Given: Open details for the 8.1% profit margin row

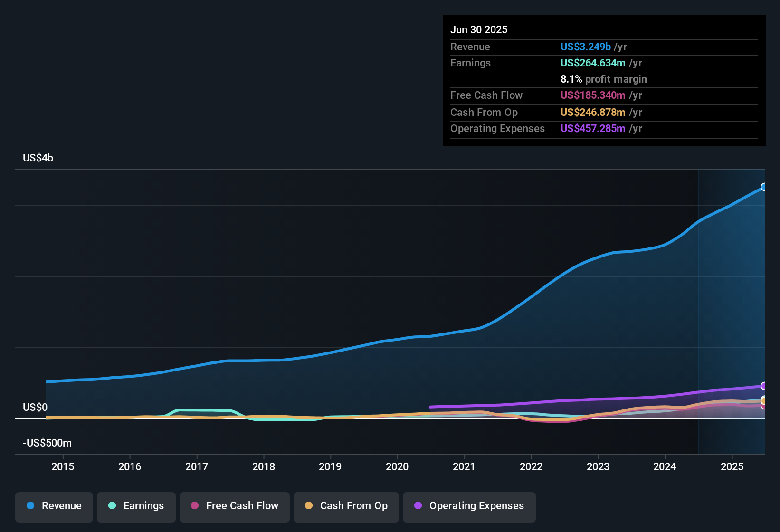Looking at the screenshot, I should click(x=604, y=79).
